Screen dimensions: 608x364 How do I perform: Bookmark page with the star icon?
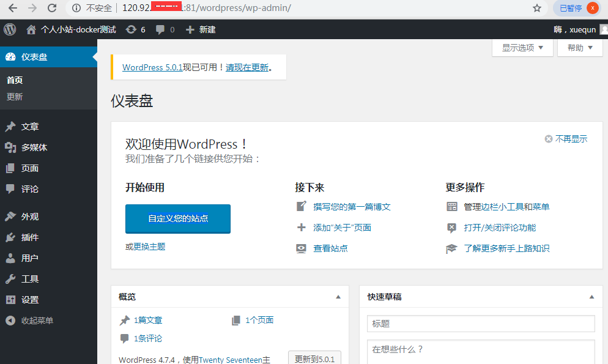click(x=536, y=8)
